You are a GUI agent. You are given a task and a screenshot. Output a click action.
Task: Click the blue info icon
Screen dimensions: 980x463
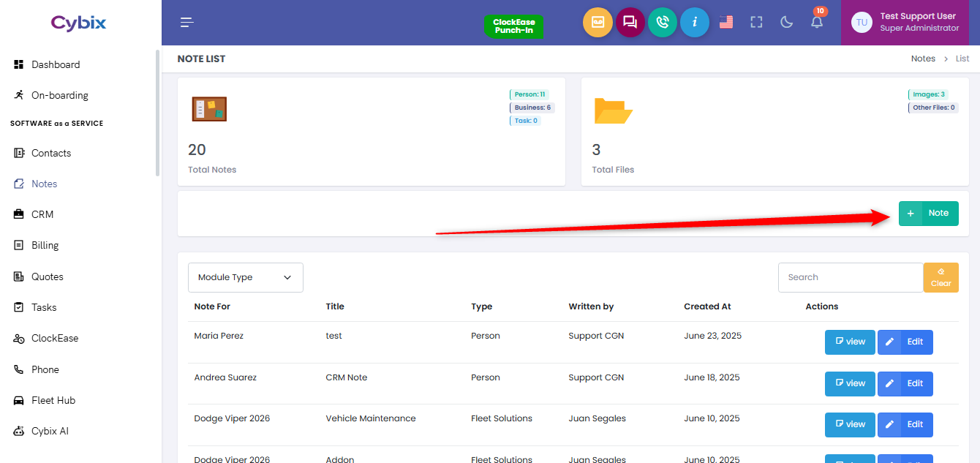click(695, 23)
